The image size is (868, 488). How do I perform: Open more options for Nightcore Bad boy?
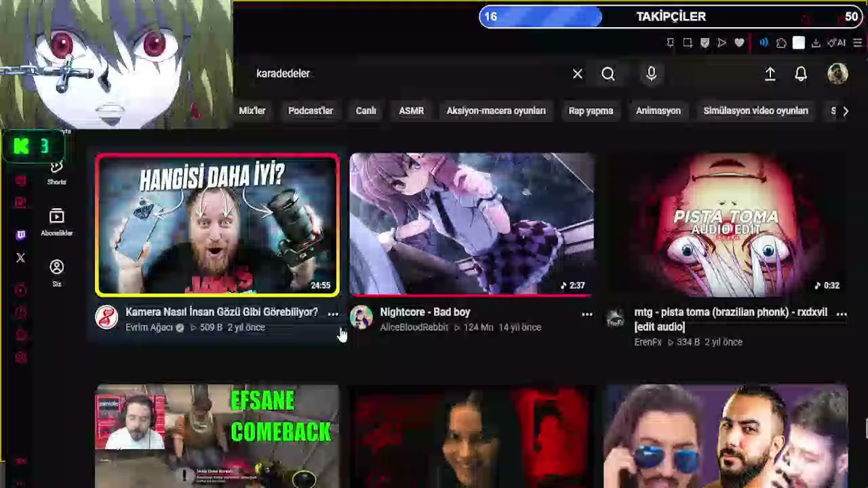click(587, 313)
